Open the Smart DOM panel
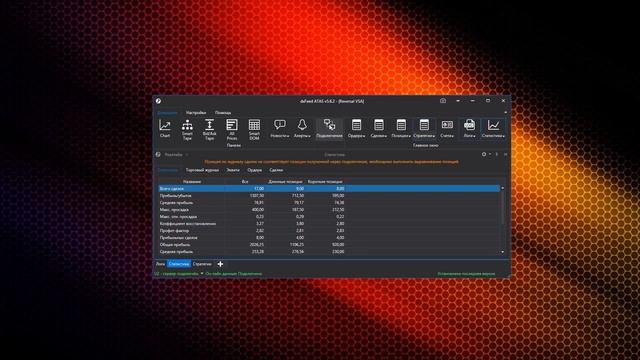 coord(254,130)
